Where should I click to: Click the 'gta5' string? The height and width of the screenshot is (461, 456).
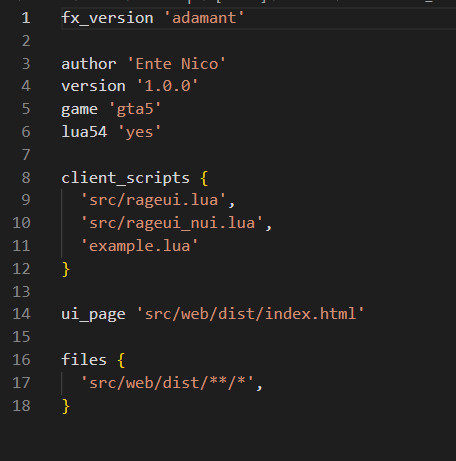coord(135,109)
